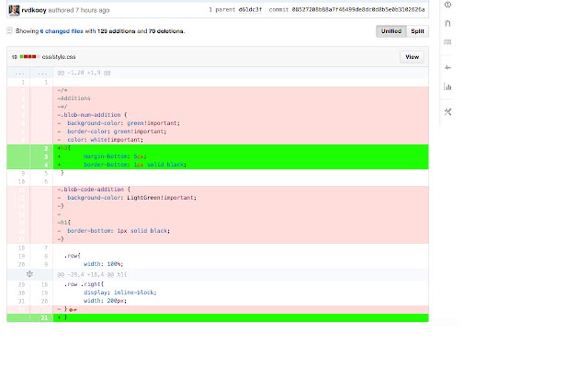Open the Pull requests sidebar icon
This screenshot has width=588, height=368.
(448, 23)
